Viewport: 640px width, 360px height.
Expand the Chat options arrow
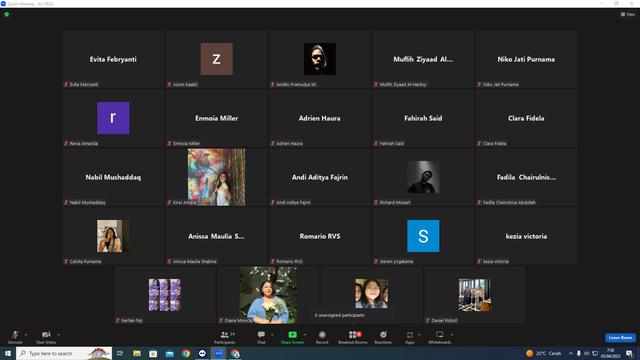[x=272, y=335]
